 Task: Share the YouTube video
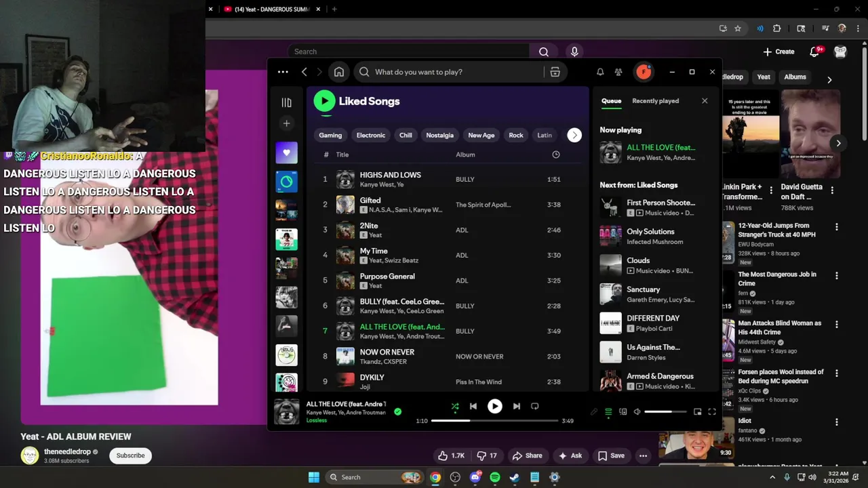pos(528,455)
